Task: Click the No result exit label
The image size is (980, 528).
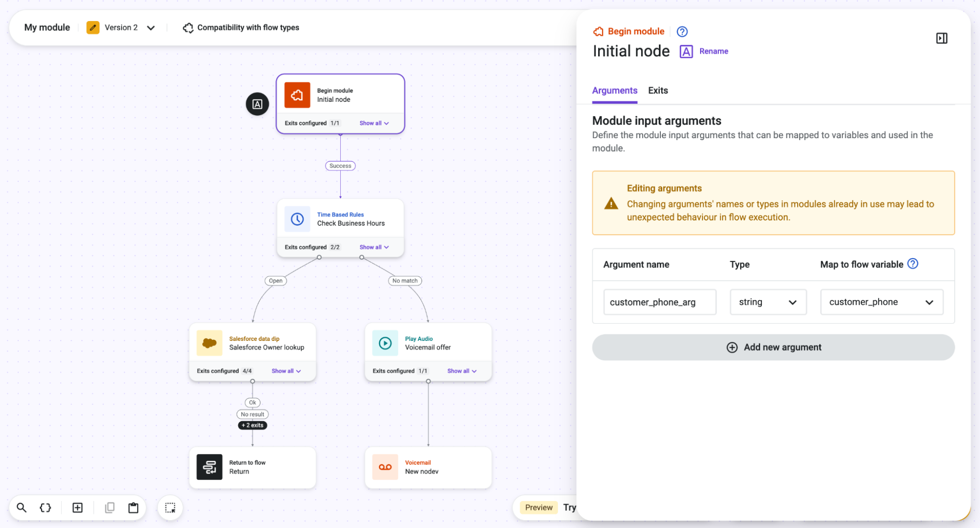Action: pos(252,414)
